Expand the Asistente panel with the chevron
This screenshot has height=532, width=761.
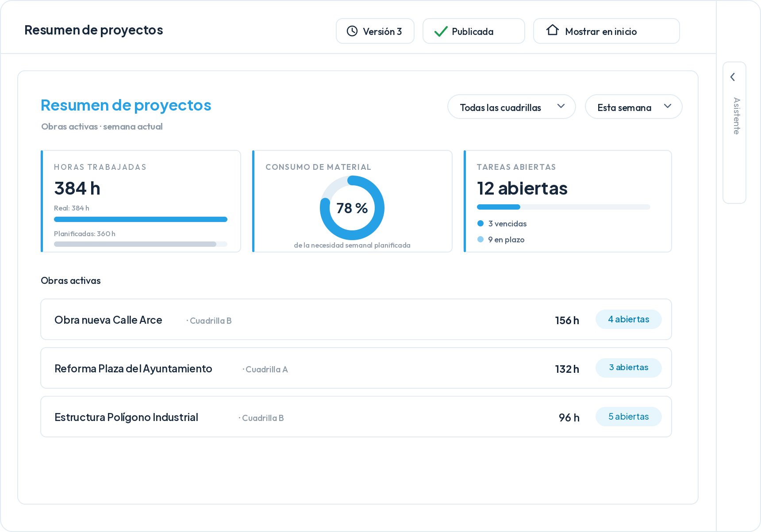pos(733,77)
